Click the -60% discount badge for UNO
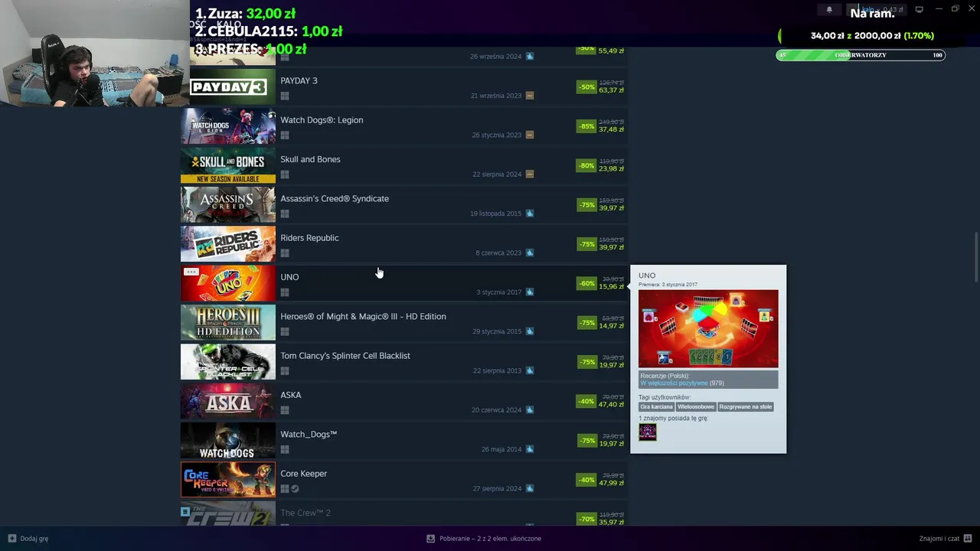Image resolution: width=980 pixels, height=551 pixels. 586,283
